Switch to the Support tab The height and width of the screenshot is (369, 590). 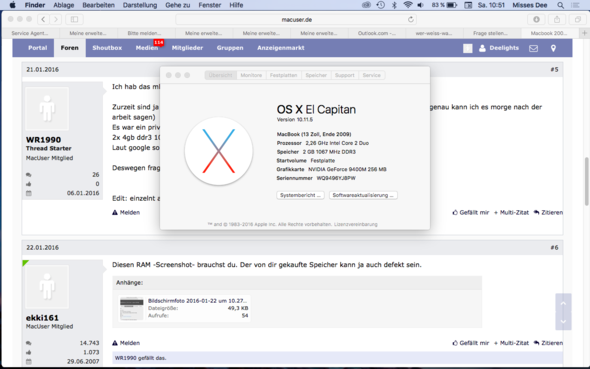[x=345, y=75]
